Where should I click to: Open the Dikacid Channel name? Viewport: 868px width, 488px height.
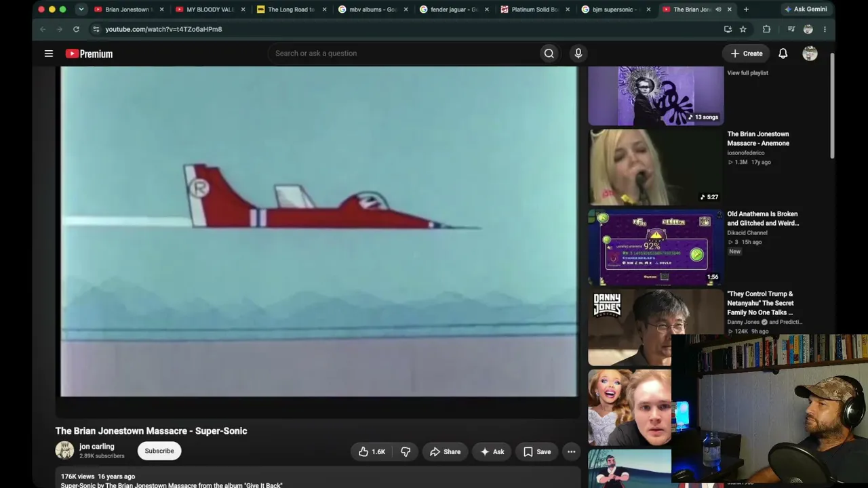tap(748, 233)
